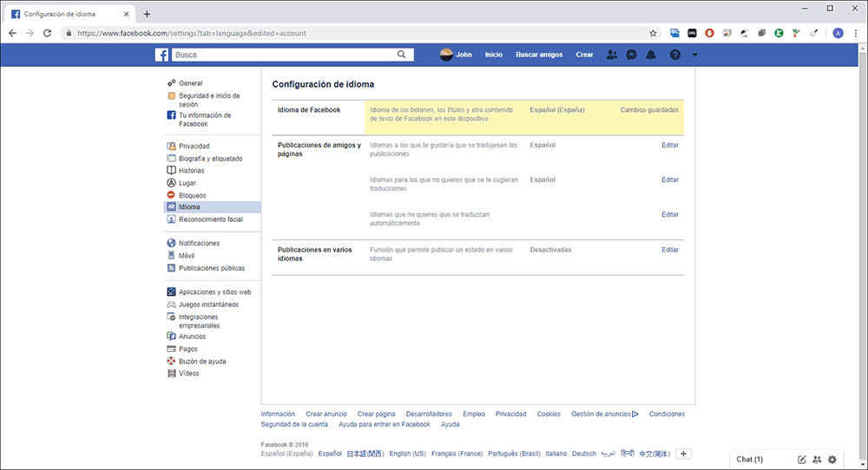
Task: Click the Busca search input field
Action: click(285, 55)
